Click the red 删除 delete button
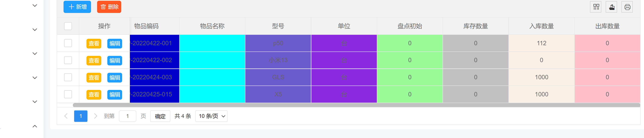The width and height of the screenshot is (644, 138). [109, 7]
